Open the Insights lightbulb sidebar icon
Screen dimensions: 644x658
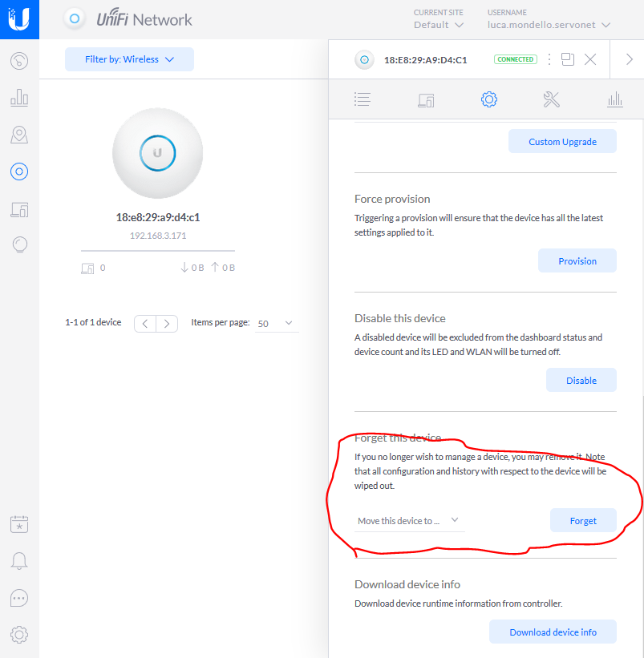pyautogui.click(x=20, y=244)
